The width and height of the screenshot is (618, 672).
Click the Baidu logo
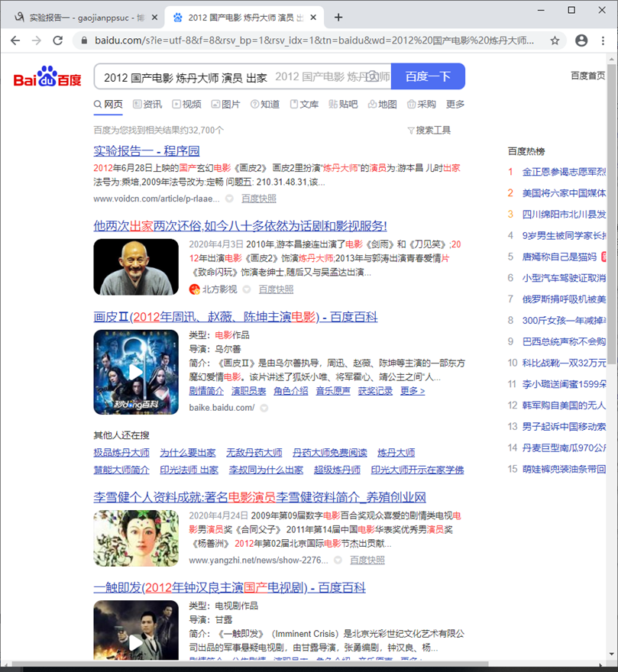(x=47, y=76)
